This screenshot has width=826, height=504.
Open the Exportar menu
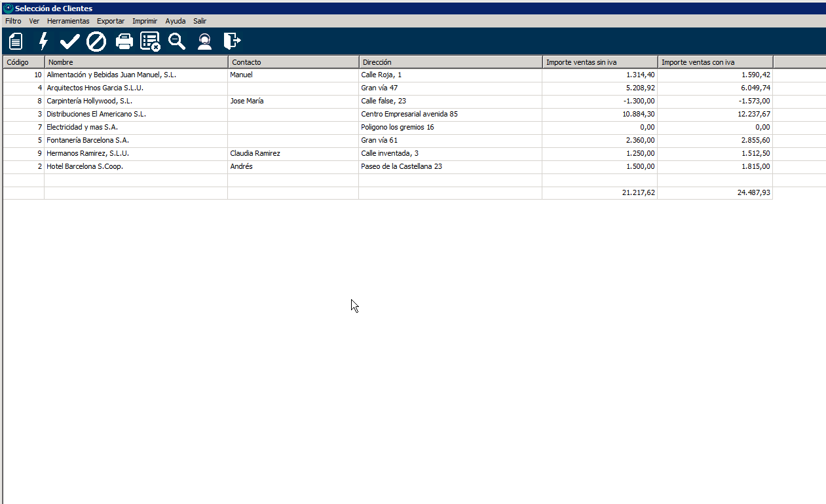coord(111,21)
